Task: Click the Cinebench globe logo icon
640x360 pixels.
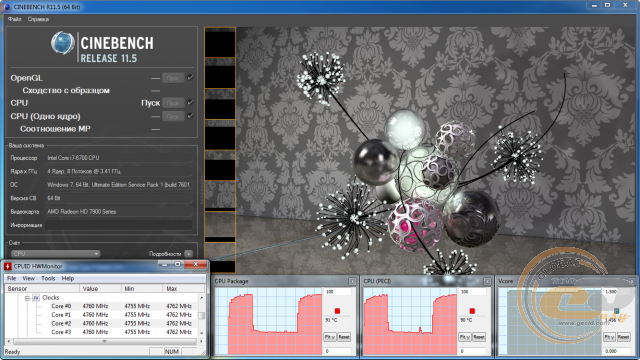Action: click(62, 43)
